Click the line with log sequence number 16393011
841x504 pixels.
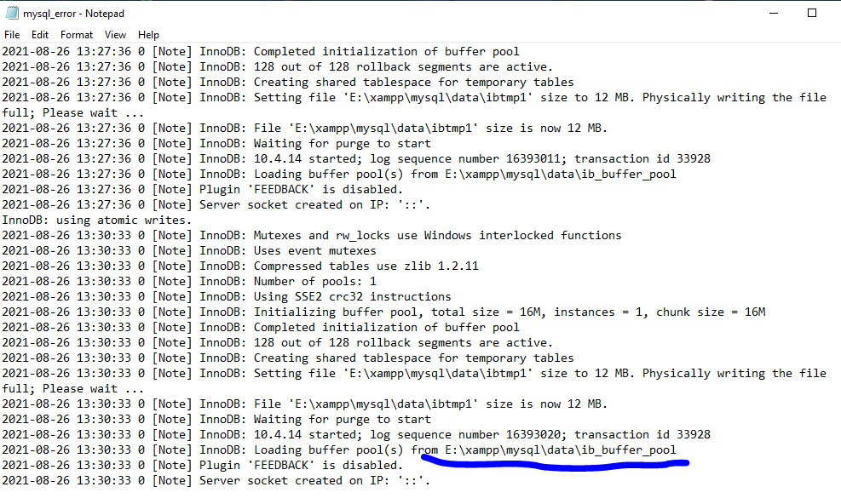pos(356,158)
